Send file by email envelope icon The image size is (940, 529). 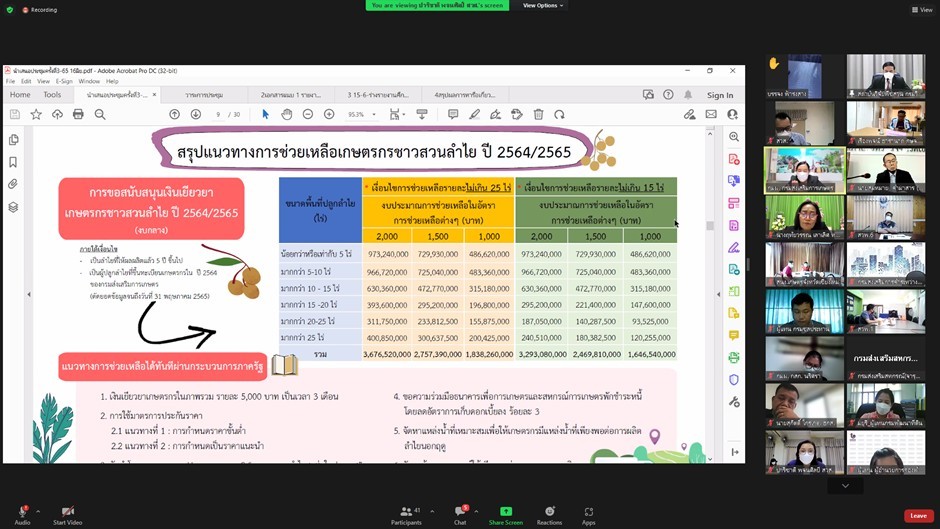pos(711,114)
